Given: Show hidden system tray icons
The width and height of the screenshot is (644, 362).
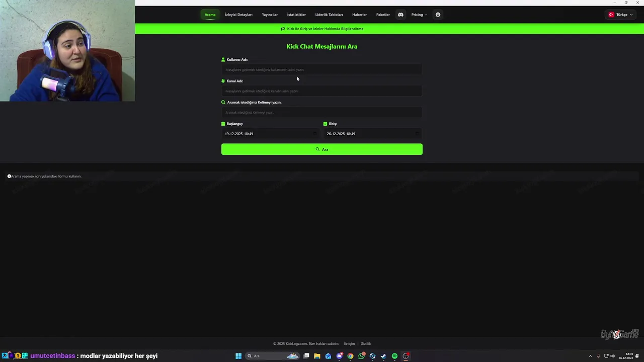Looking at the screenshot, I should click(590, 356).
